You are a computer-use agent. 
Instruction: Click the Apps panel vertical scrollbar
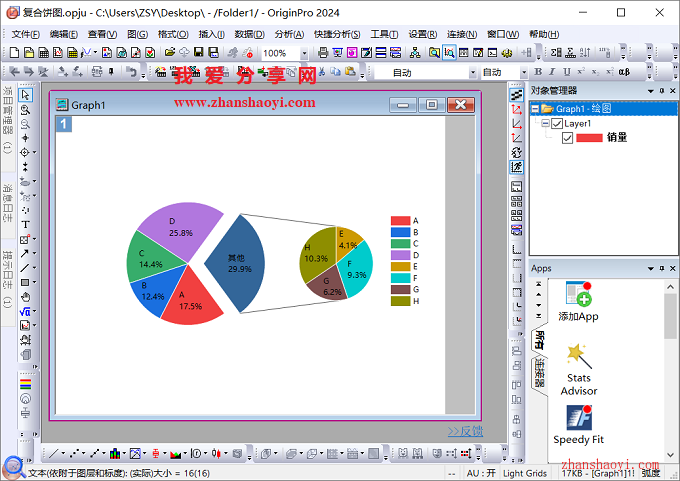(670, 371)
